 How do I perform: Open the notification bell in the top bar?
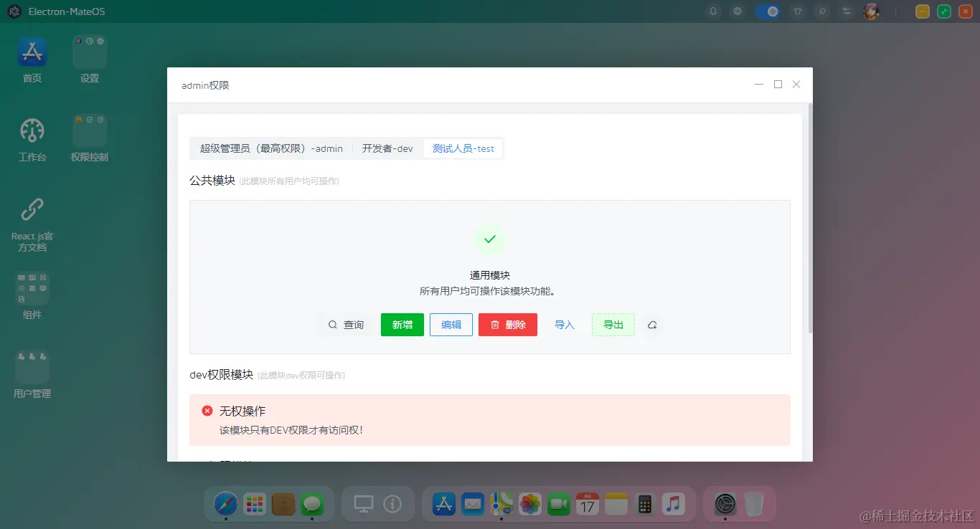click(x=712, y=11)
